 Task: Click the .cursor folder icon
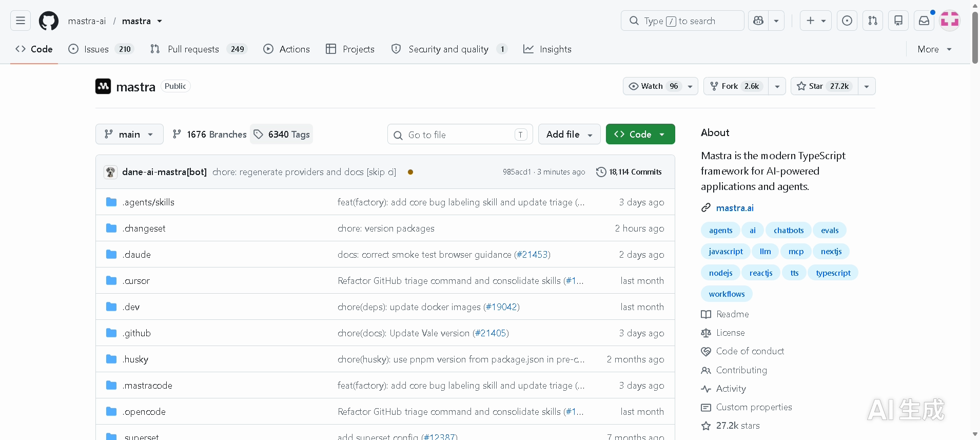(111, 281)
